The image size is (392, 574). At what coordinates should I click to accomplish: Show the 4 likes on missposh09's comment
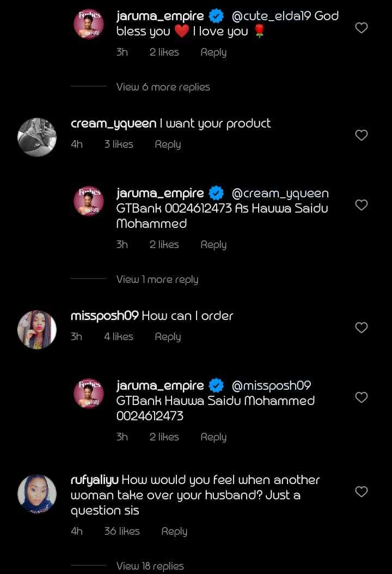[119, 337]
